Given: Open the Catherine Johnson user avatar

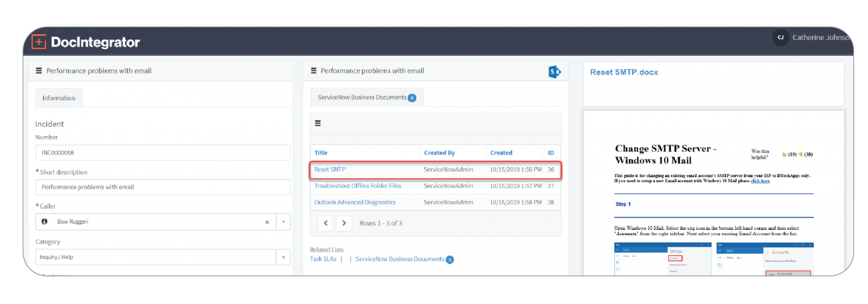Looking at the screenshot, I should pos(780,37).
